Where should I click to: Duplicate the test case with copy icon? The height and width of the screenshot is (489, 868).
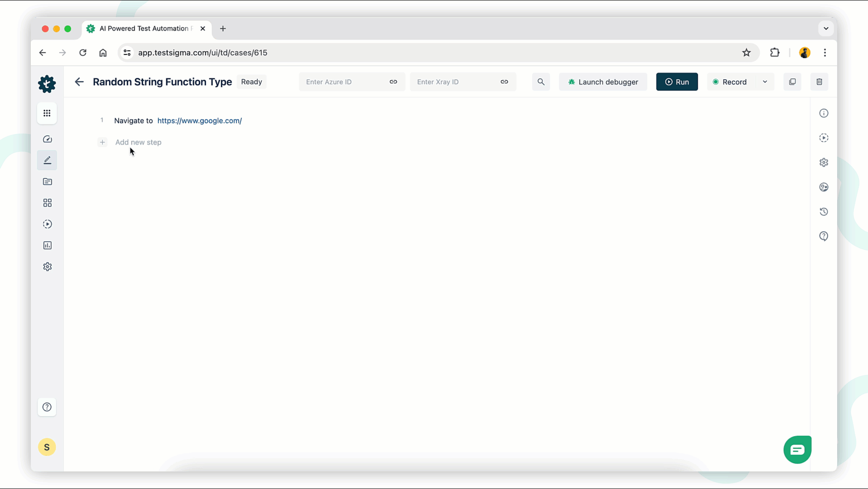(x=792, y=81)
